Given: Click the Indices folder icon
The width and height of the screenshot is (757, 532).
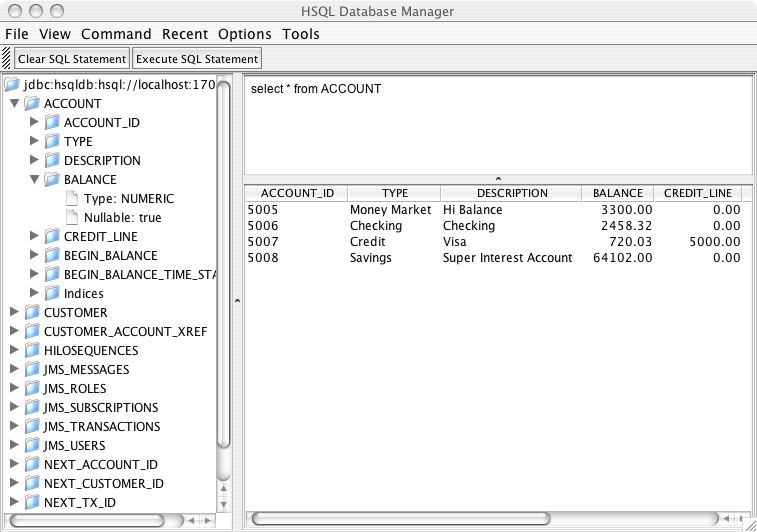Looking at the screenshot, I should [x=52, y=293].
